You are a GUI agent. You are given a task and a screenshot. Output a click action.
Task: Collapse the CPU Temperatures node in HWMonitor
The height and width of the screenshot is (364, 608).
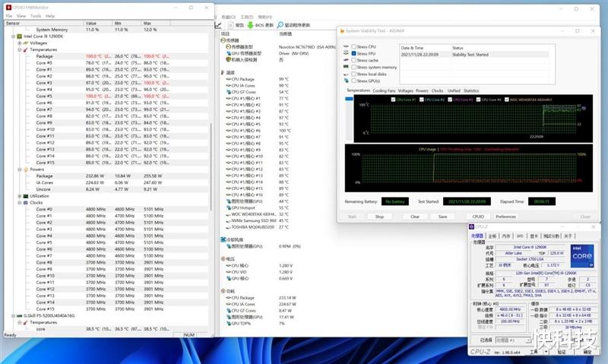(x=20, y=49)
